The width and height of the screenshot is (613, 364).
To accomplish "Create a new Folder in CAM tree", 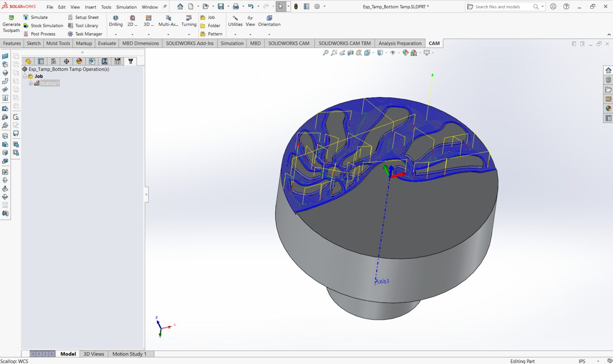I will (210, 25).
